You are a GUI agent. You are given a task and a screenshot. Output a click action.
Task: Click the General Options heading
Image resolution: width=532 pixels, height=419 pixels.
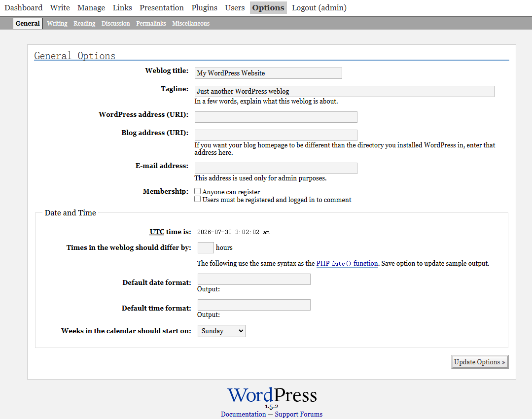click(74, 56)
